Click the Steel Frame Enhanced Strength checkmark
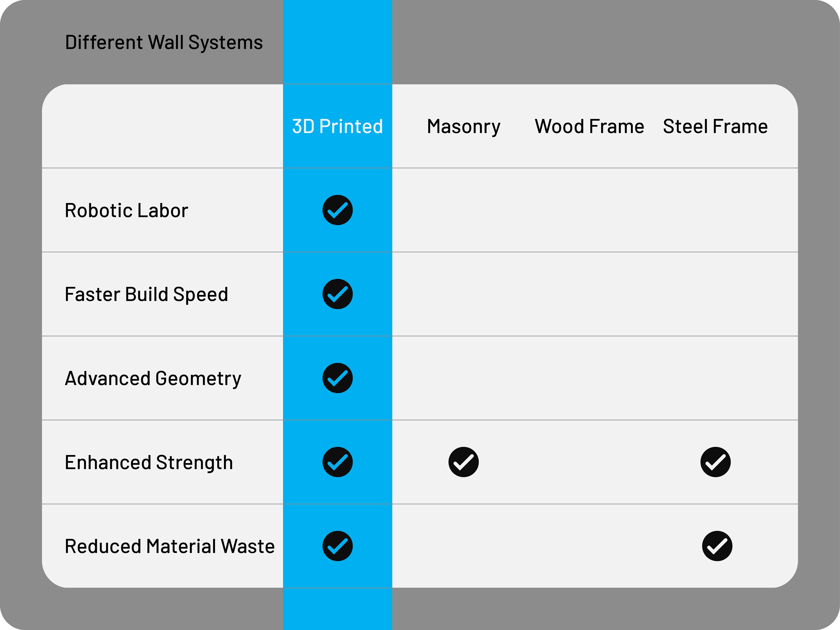 tap(716, 462)
